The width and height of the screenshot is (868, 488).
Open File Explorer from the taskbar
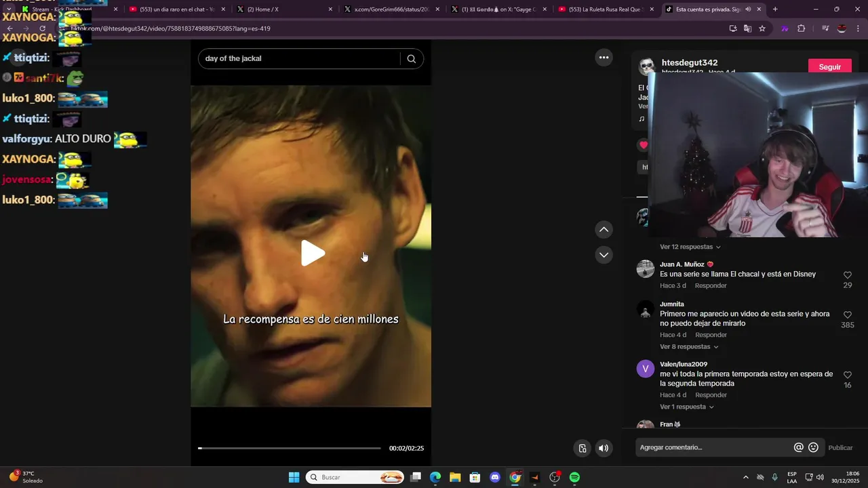pos(455,477)
